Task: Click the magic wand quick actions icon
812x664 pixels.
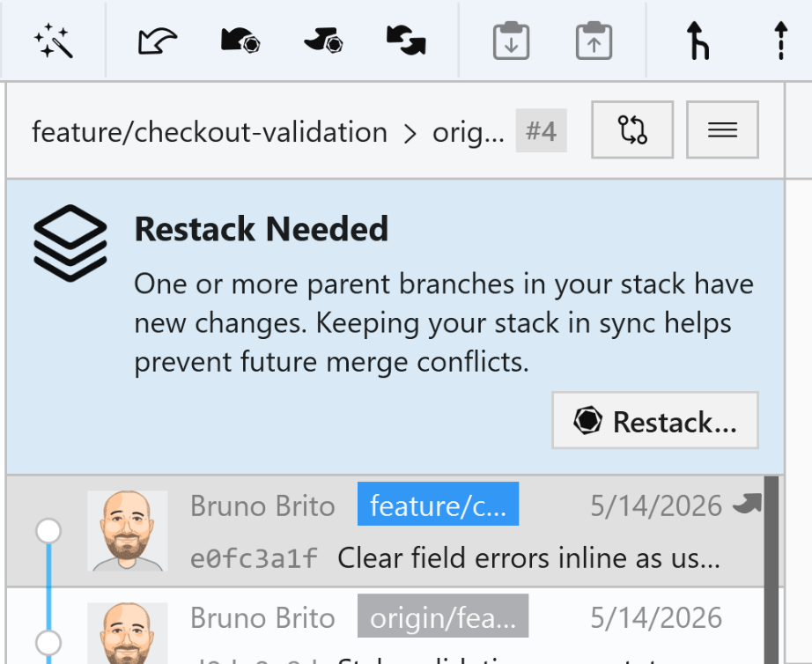Action: [x=54, y=41]
